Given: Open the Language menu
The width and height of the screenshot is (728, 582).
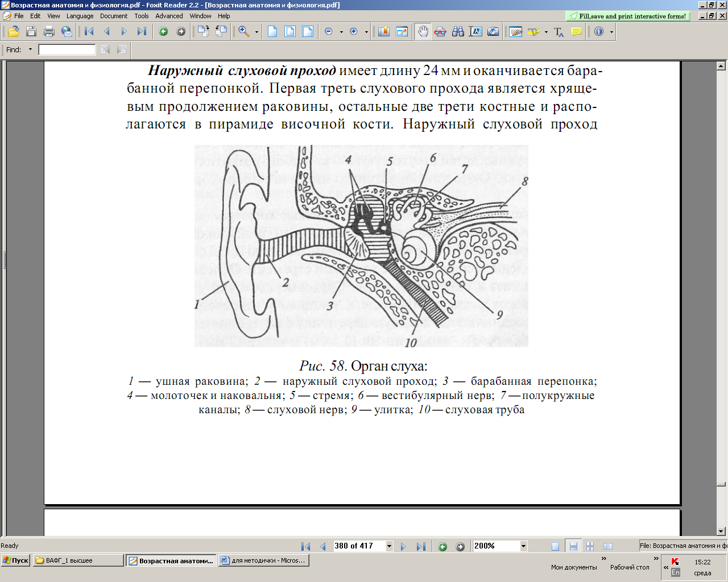Looking at the screenshot, I should click(x=80, y=16).
